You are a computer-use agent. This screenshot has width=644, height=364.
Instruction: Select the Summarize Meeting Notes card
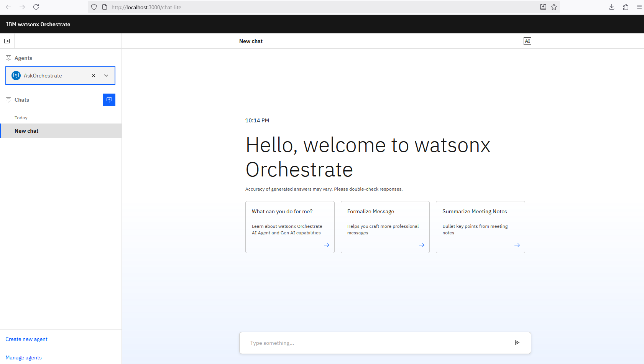coord(480,227)
